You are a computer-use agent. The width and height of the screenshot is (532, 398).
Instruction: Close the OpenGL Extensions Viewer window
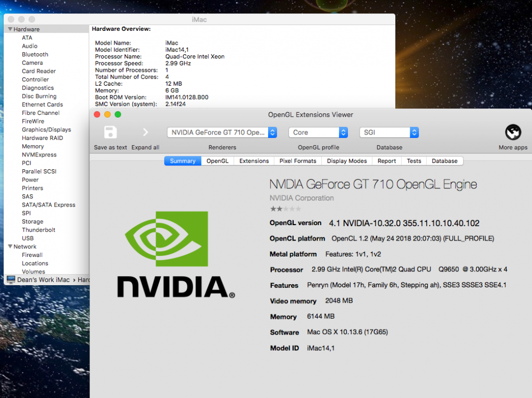tap(97, 115)
